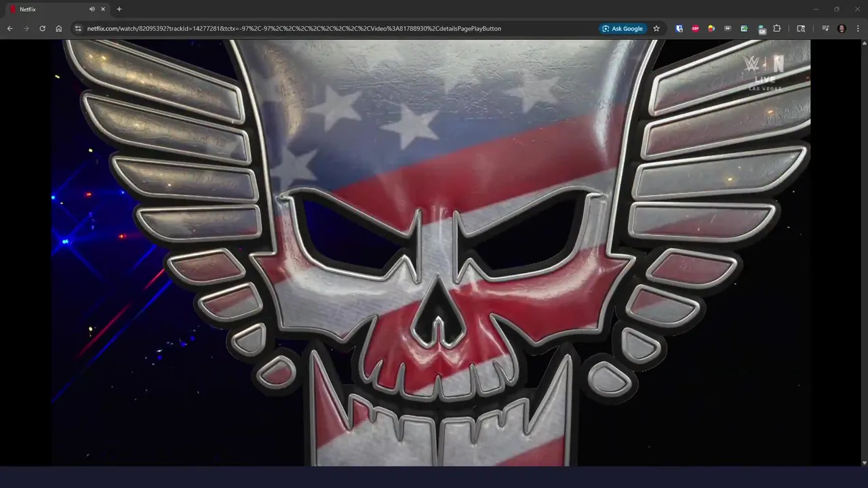Click the video player skull scene
The height and width of the screenshot is (488, 868).
pos(431,252)
